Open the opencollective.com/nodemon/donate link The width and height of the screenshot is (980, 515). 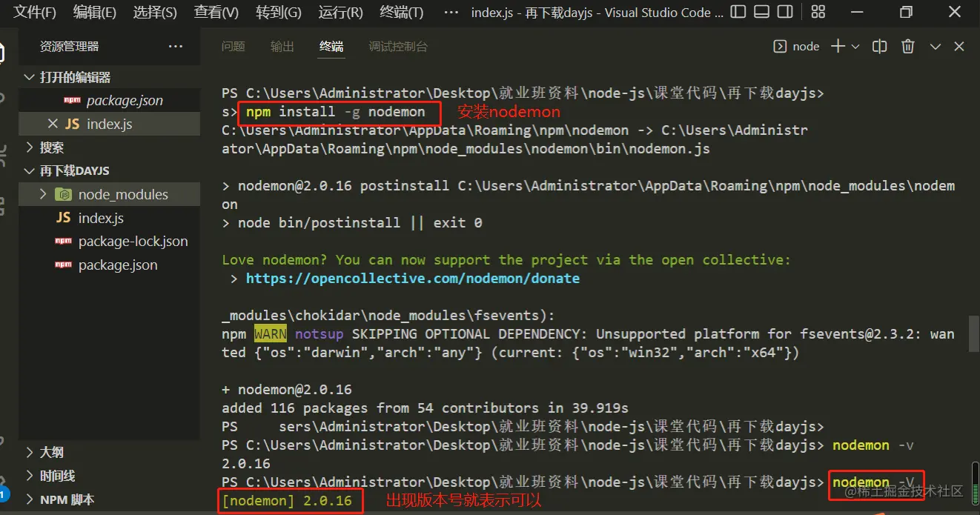(x=413, y=279)
